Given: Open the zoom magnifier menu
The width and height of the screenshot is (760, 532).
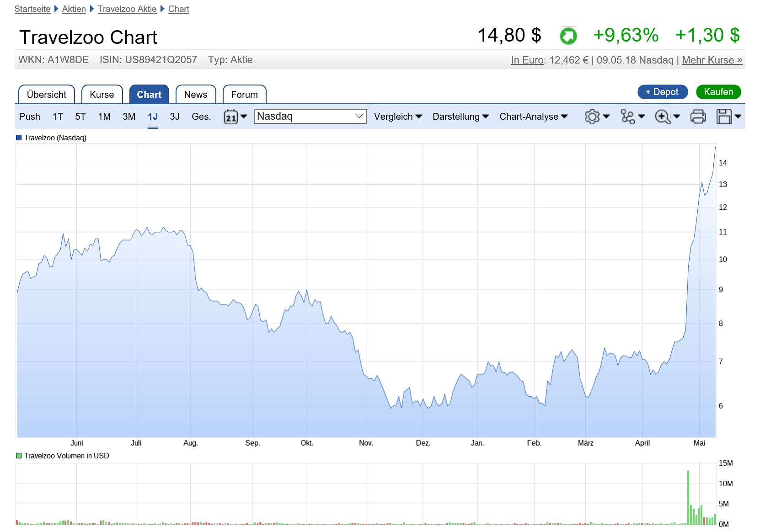Looking at the screenshot, I should pyautogui.click(x=667, y=117).
